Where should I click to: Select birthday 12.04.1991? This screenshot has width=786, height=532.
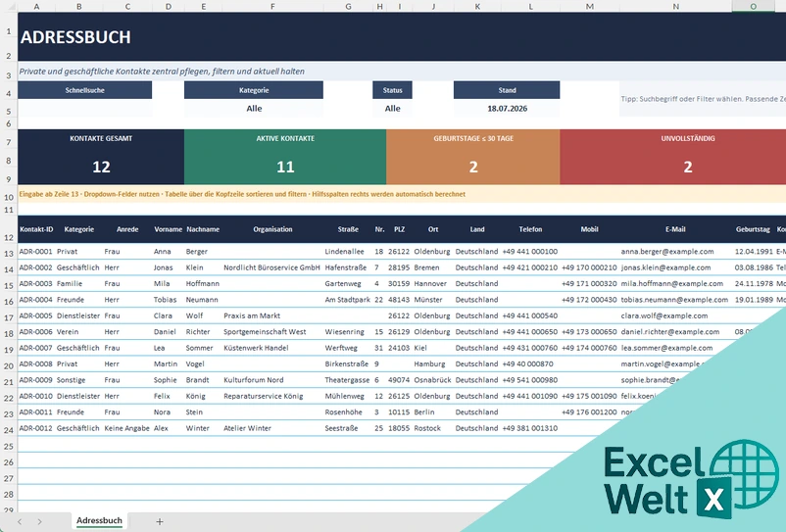[x=753, y=252]
